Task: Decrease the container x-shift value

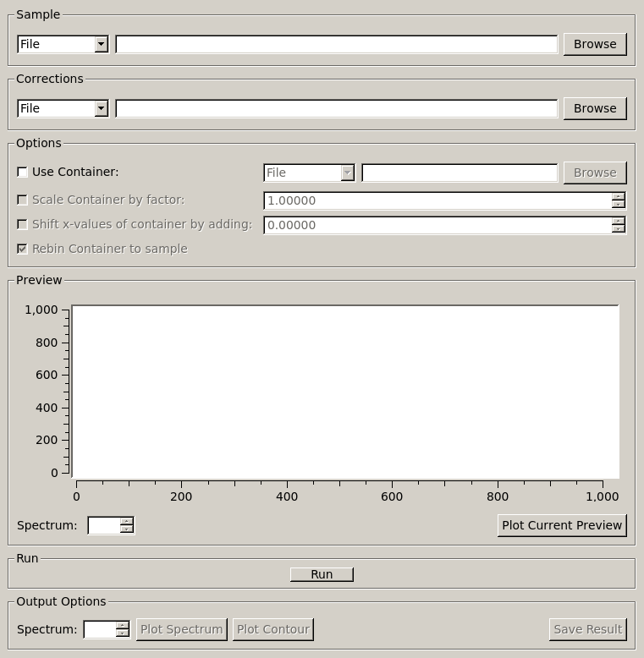Action: point(619,229)
